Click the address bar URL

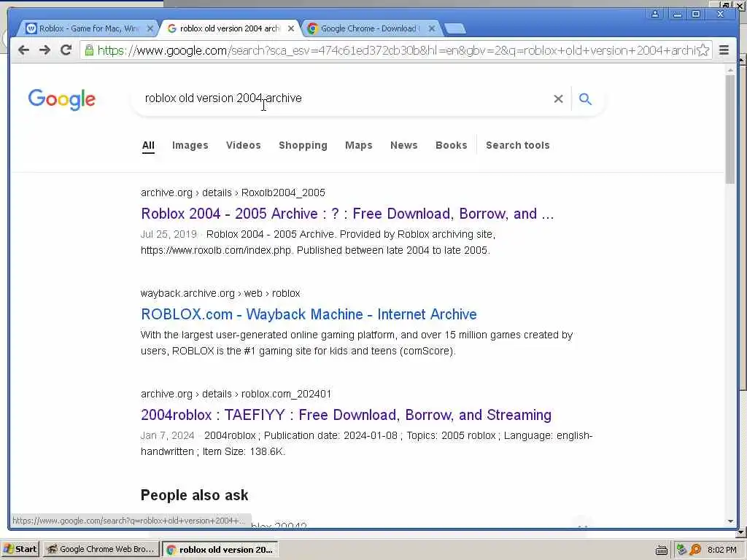395,50
